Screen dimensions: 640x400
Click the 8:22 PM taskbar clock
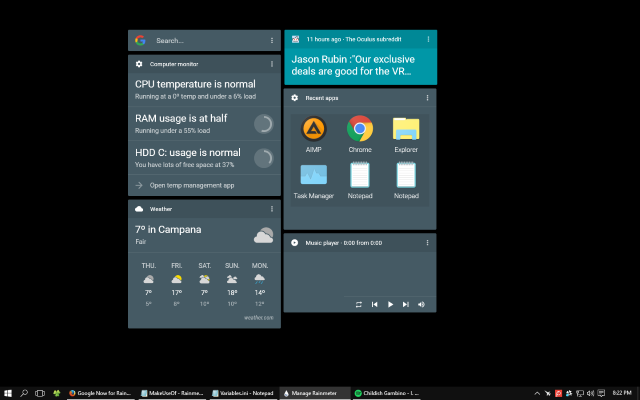tap(622, 393)
